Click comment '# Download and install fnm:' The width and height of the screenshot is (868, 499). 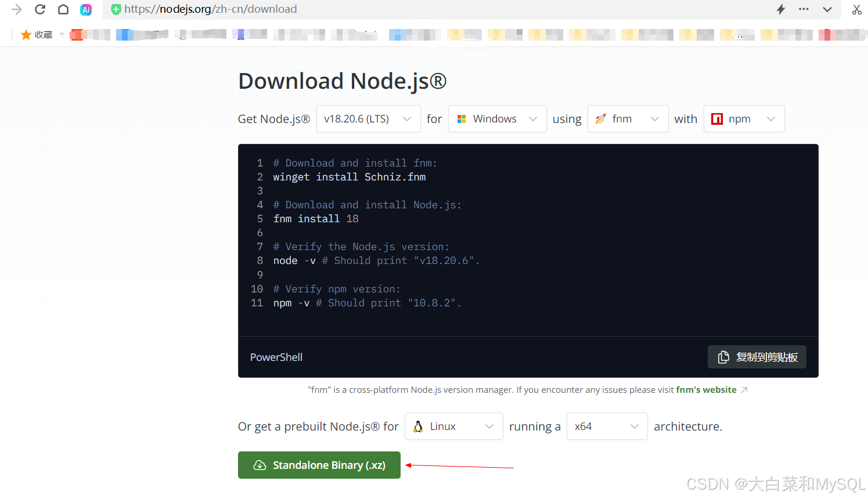click(x=355, y=163)
